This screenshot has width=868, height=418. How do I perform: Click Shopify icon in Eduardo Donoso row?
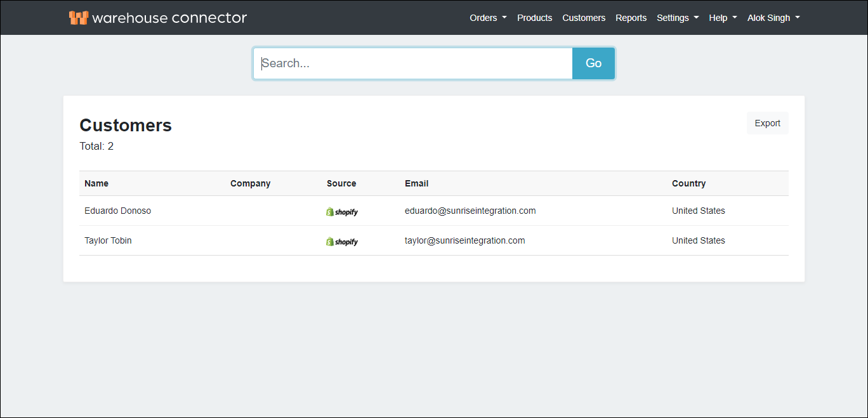click(x=342, y=212)
